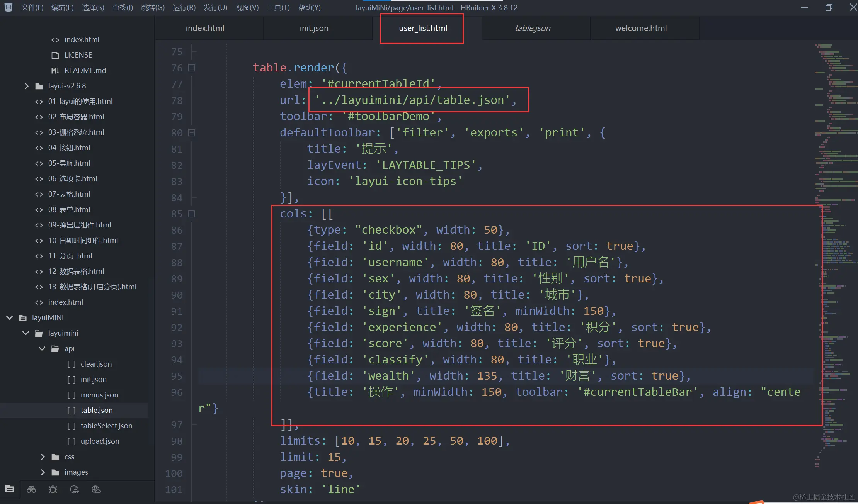Collapse the api folder
858x504 pixels.
(42, 348)
